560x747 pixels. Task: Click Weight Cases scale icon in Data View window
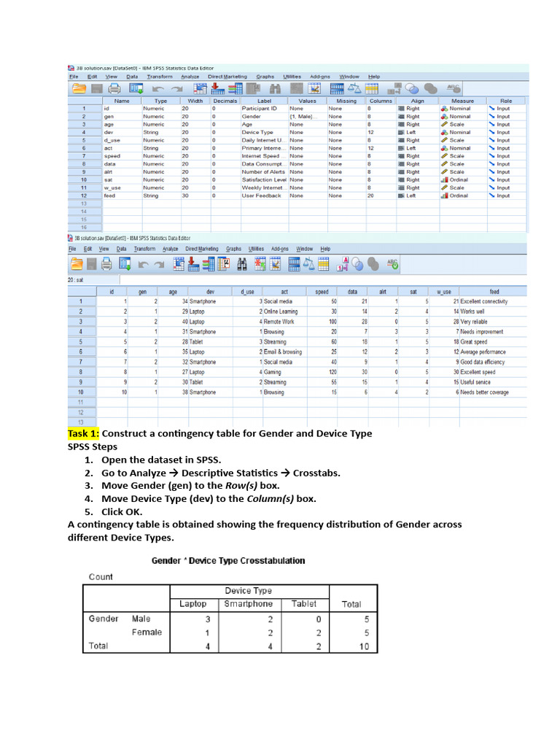tap(308, 264)
